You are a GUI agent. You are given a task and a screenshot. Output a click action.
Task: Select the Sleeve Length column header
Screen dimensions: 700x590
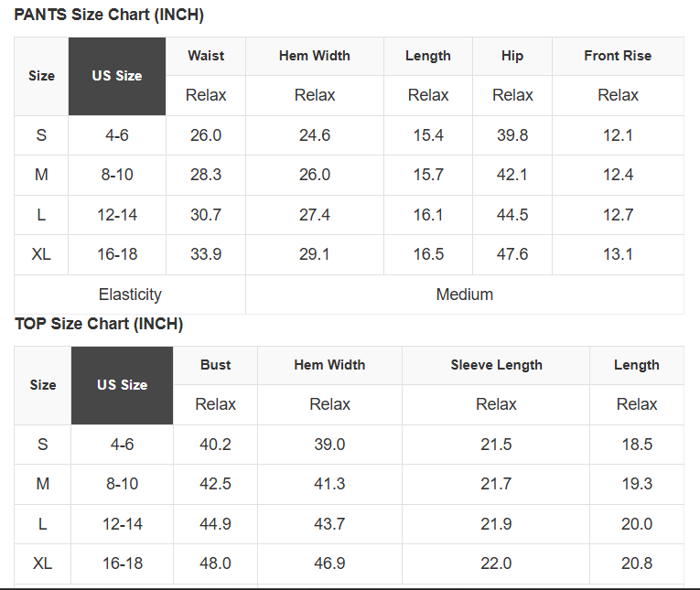click(496, 365)
